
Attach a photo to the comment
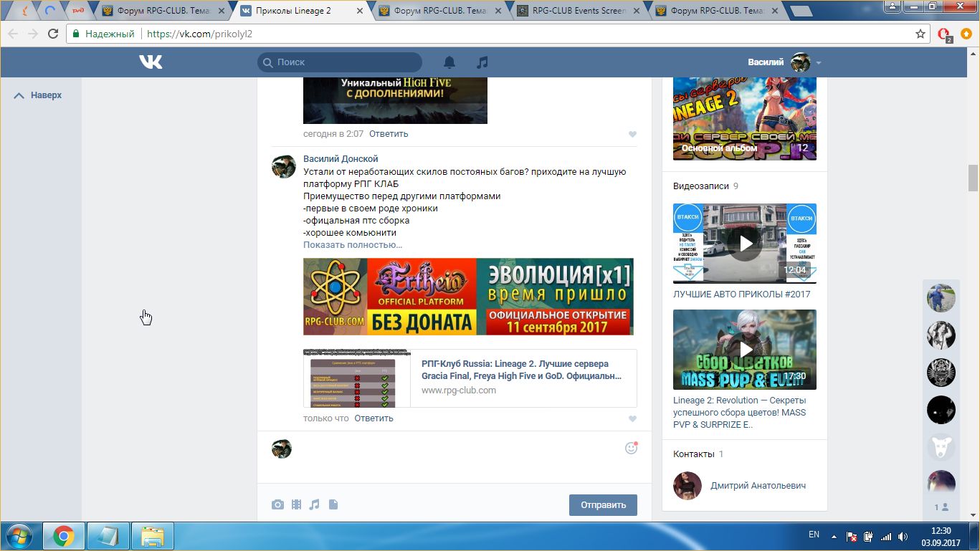(x=277, y=504)
